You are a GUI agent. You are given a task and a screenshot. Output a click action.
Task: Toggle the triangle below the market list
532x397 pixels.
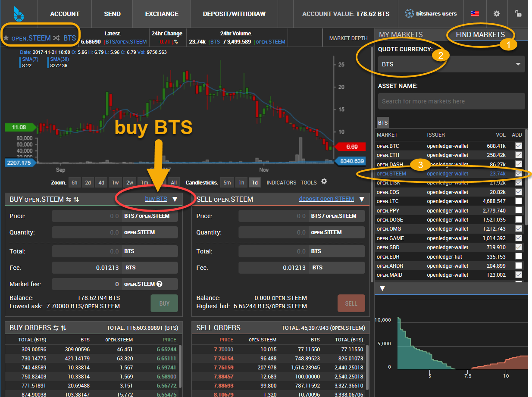[382, 288]
